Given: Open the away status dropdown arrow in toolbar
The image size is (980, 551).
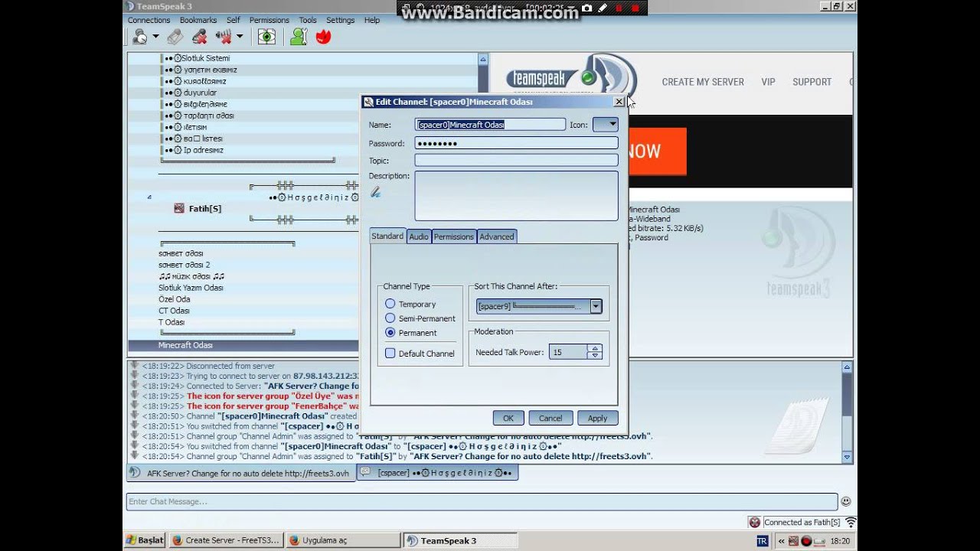Looking at the screenshot, I should (x=155, y=36).
